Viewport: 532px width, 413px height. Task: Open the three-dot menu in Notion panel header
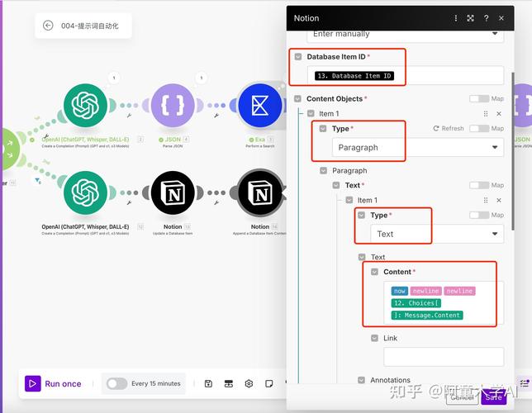(455, 18)
